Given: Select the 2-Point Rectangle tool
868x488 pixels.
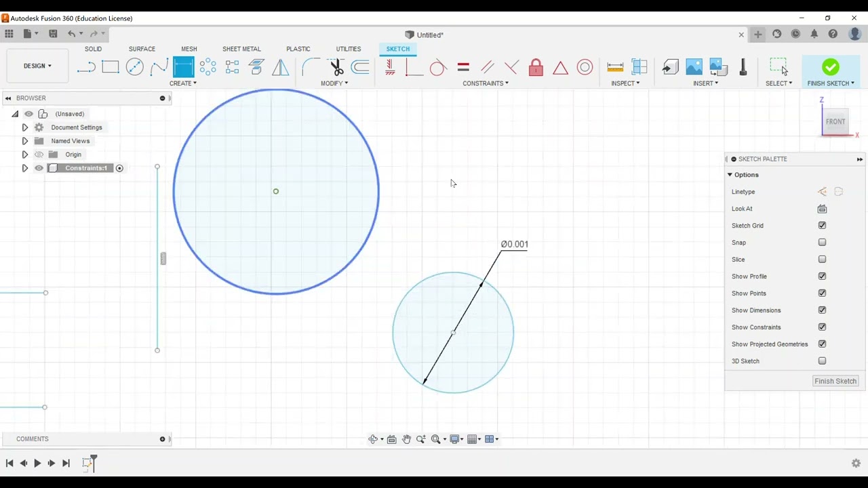Looking at the screenshot, I should [x=111, y=67].
